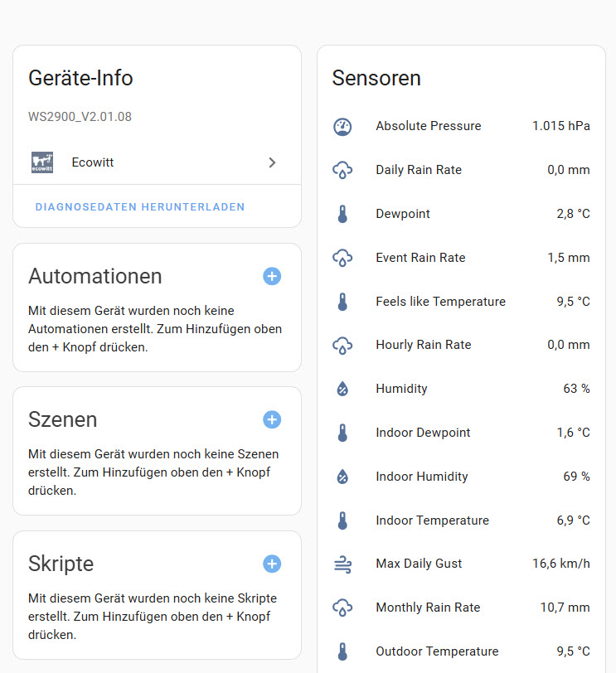Viewport: 616px width, 673px height.
Task: Open the Event Rain Rate sensor entry
Action: 420,258
